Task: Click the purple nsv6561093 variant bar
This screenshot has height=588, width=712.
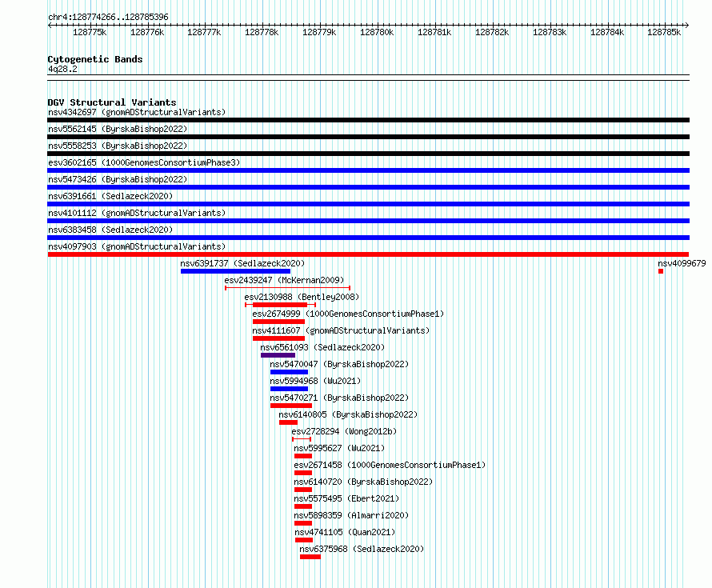Action: coord(278,355)
